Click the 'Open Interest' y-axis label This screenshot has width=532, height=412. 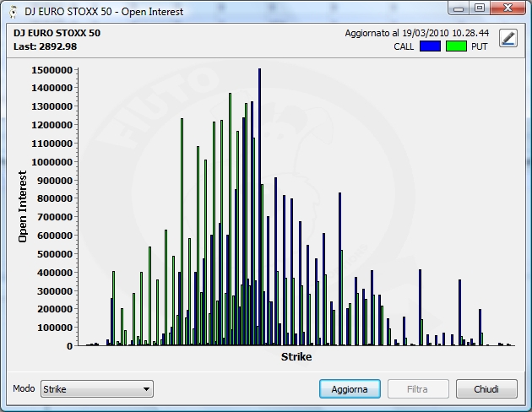[23, 207]
